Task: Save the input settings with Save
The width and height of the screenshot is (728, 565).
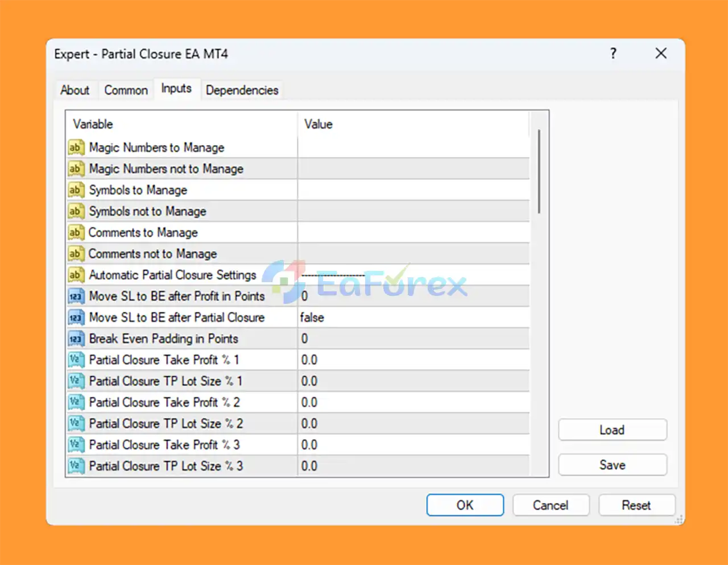Action: [612, 465]
